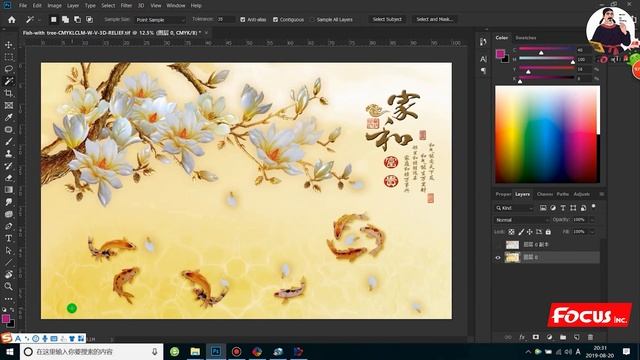This screenshot has width=640, height=360.
Task: Select the Pen tool
Action: [x=9, y=226]
